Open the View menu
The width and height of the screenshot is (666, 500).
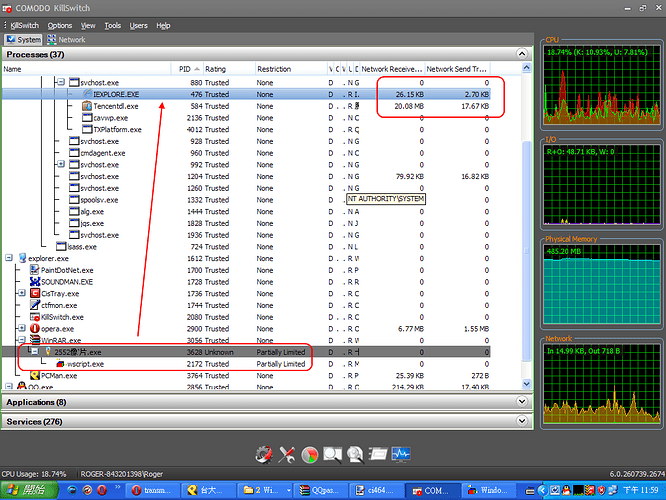coord(88,25)
